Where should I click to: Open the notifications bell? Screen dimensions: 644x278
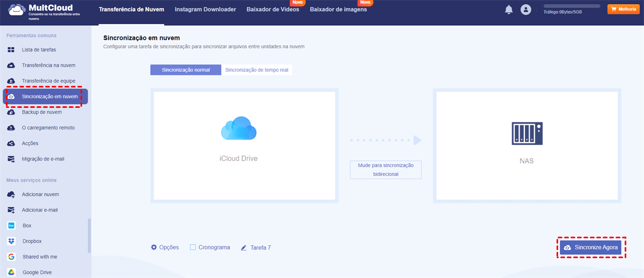click(x=509, y=10)
